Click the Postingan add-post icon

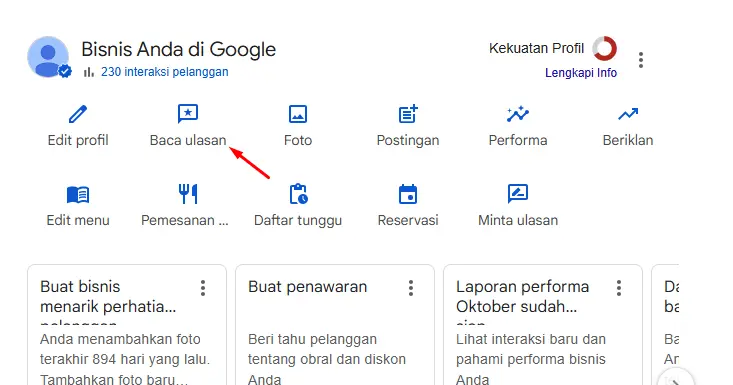click(408, 114)
